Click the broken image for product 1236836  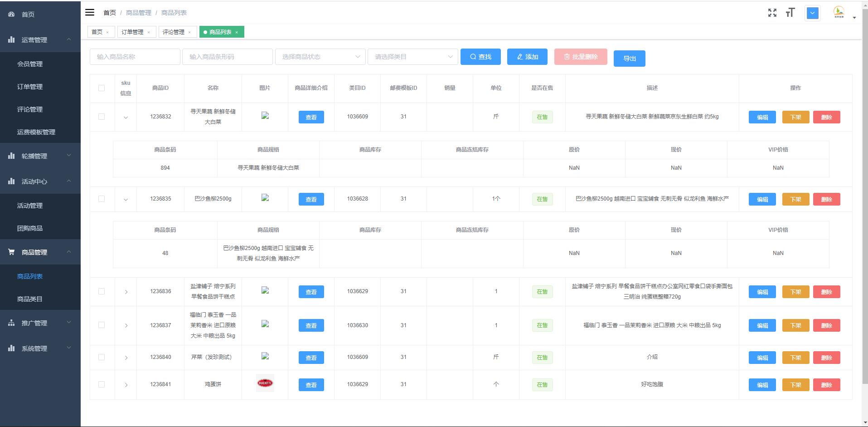pos(265,290)
